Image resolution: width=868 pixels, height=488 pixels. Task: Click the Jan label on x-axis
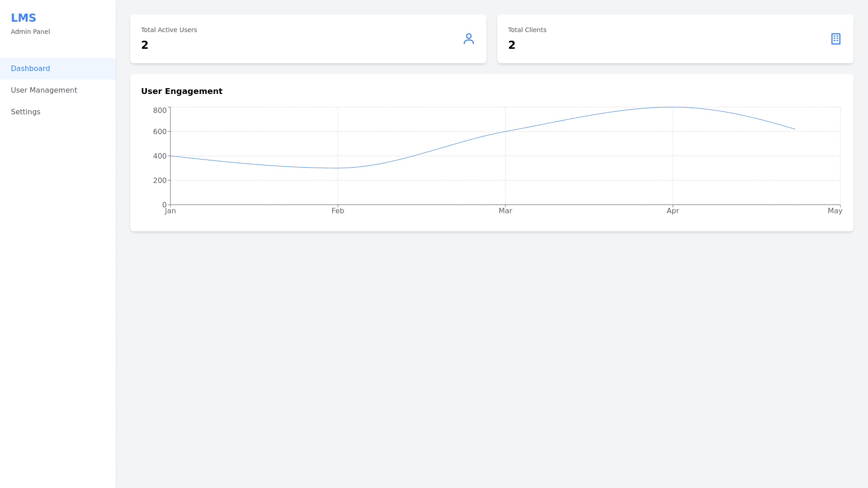click(170, 211)
